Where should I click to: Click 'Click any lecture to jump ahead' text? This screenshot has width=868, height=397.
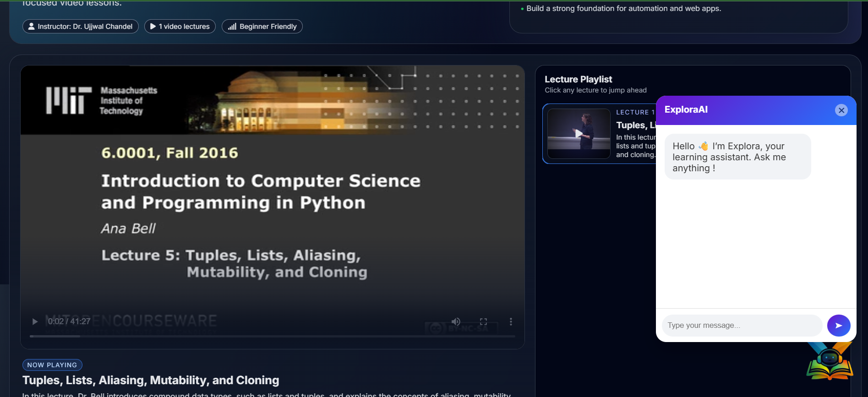pyautogui.click(x=595, y=90)
